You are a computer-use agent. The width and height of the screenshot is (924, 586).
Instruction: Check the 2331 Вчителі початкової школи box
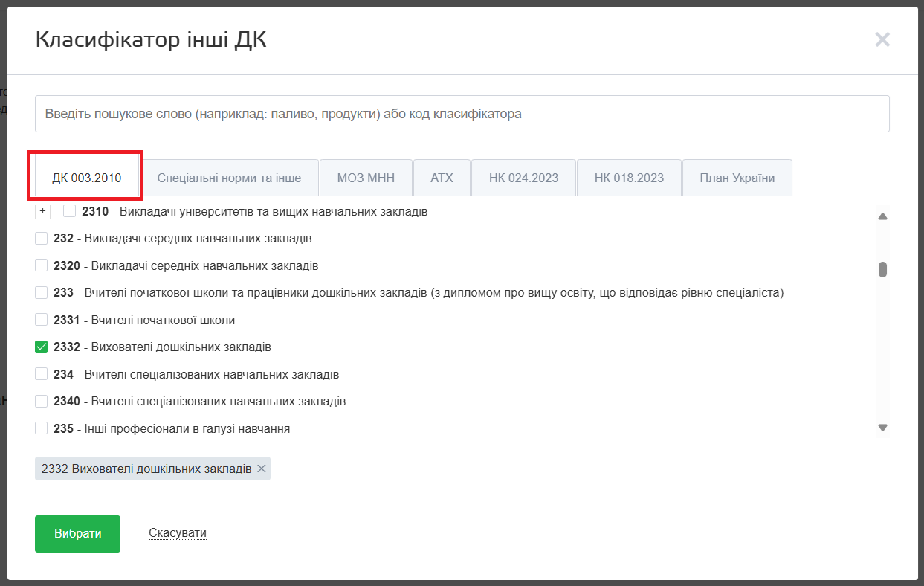(42, 320)
